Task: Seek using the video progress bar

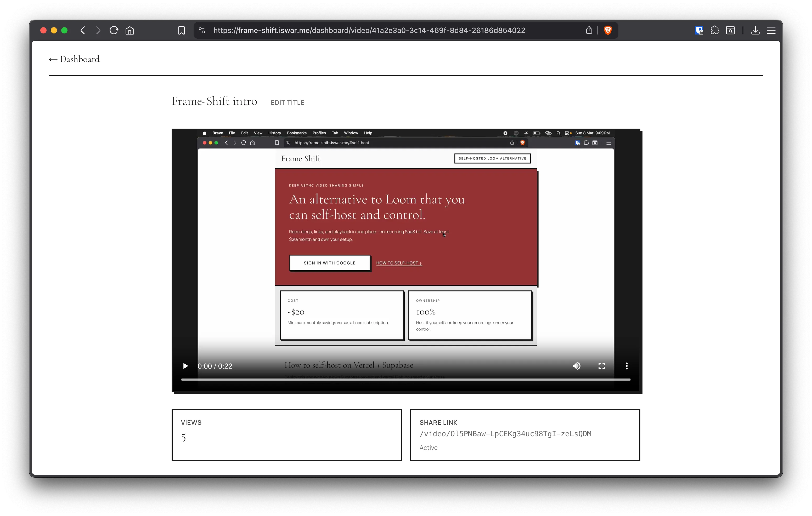Action: tap(406, 380)
